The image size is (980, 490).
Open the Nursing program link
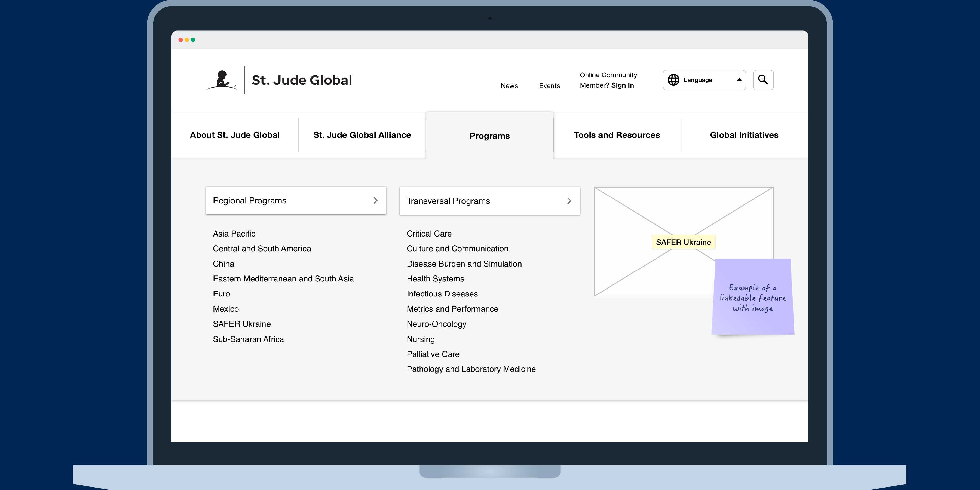tap(420, 339)
